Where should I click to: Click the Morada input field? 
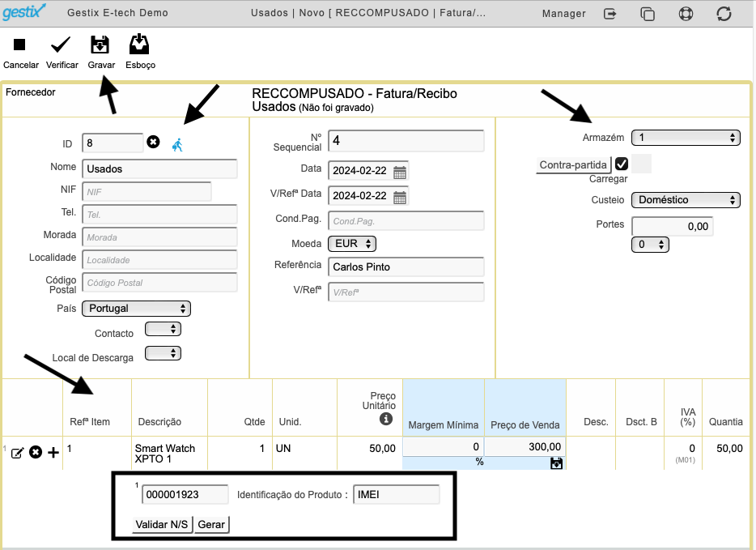pos(159,237)
